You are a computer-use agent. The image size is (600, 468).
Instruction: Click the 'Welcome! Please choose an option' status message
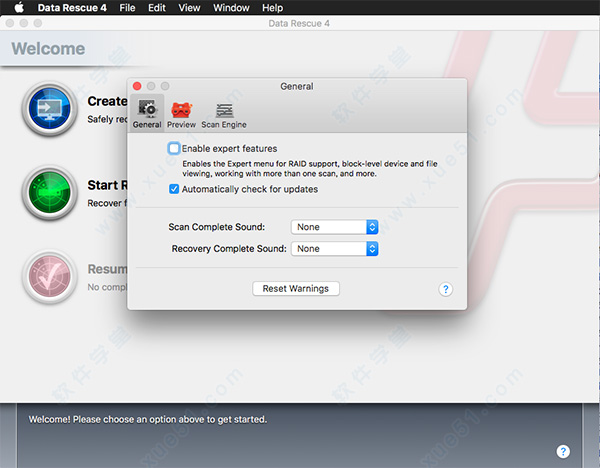point(148,419)
